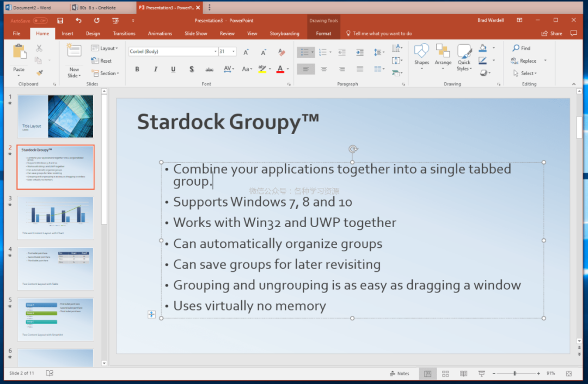Open line spacing dropdown
Screen dimensions: 588x384
click(x=379, y=52)
